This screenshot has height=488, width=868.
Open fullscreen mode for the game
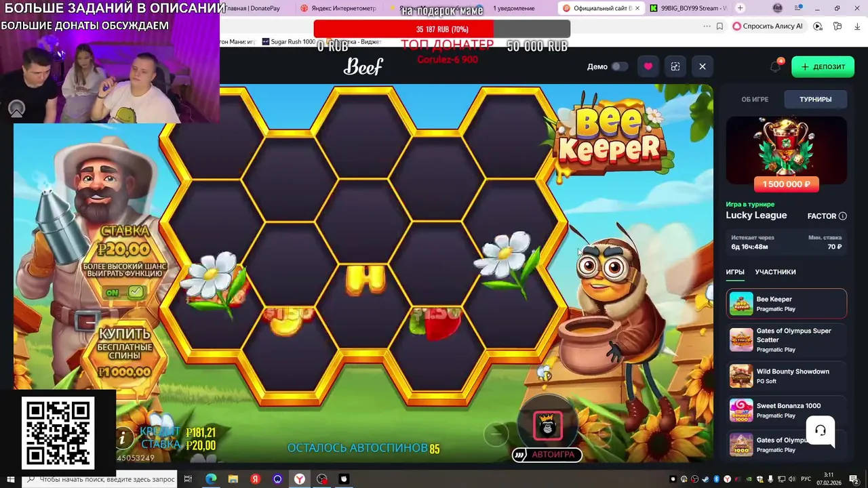[x=675, y=66]
